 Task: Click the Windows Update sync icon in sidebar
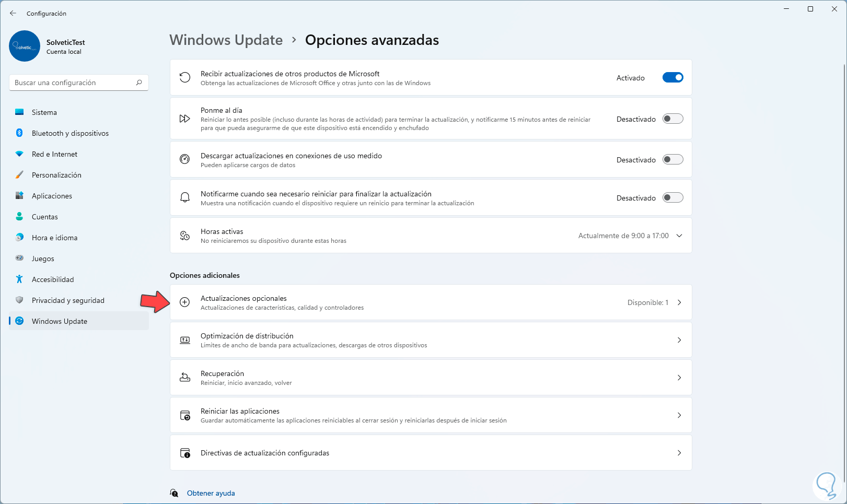pos(19,321)
